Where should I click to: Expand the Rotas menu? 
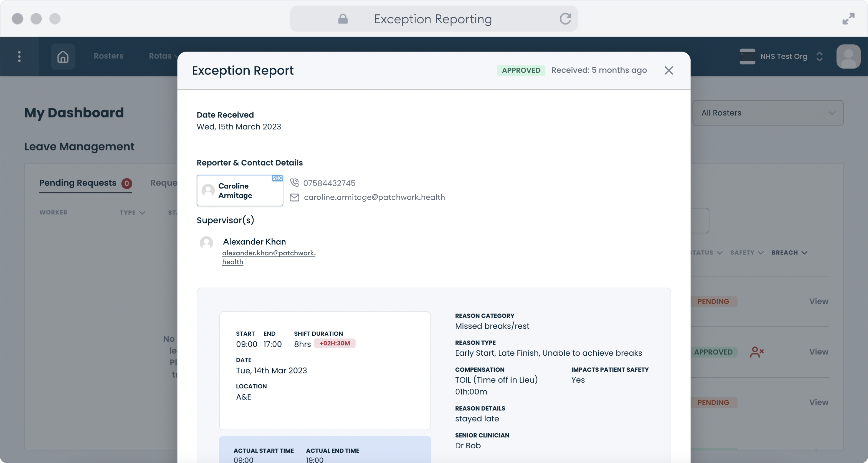pos(163,56)
